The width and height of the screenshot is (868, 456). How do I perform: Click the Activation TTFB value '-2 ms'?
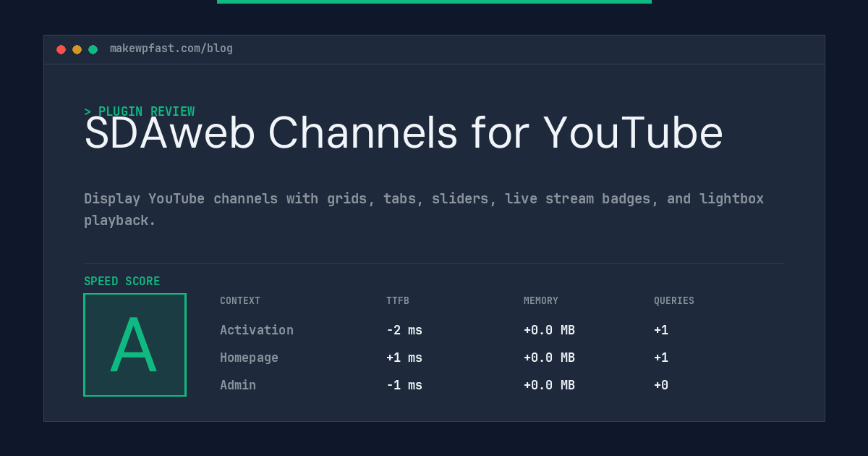click(x=404, y=330)
